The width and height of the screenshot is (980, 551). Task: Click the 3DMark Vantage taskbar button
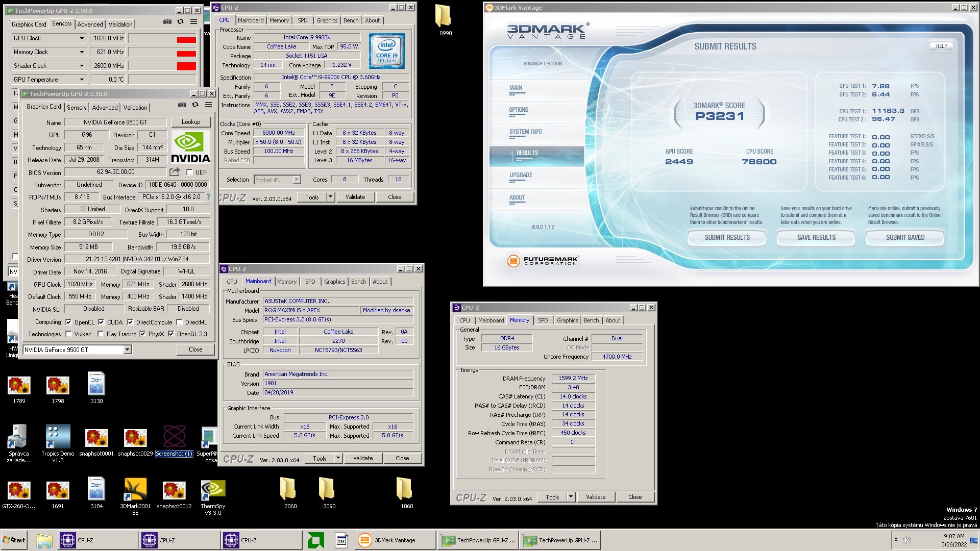coord(395,540)
